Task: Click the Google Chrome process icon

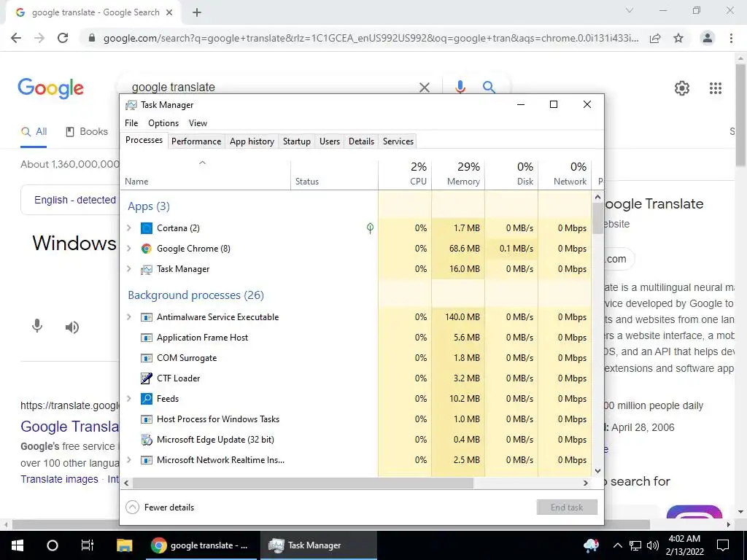Action: 146,249
